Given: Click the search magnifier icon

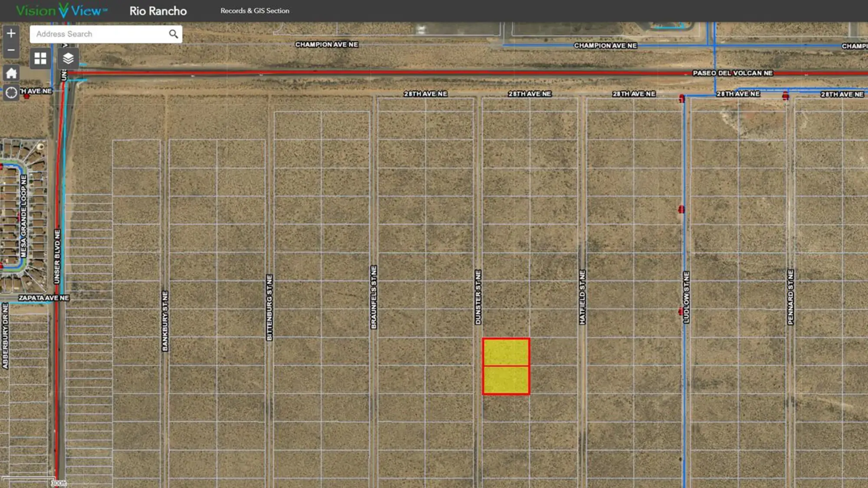Looking at the screenshot, I should click(173, 34).
